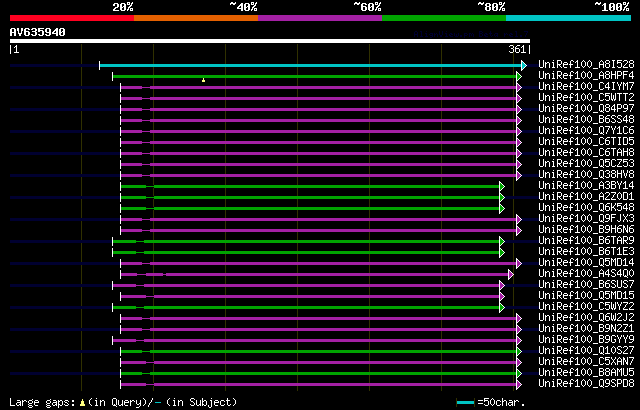Click the purple arrowhead in the Q84P97 row
Image resolution: width=640 pixels, height=410 pixels.
pyautogui.click(x=519, y=109)
